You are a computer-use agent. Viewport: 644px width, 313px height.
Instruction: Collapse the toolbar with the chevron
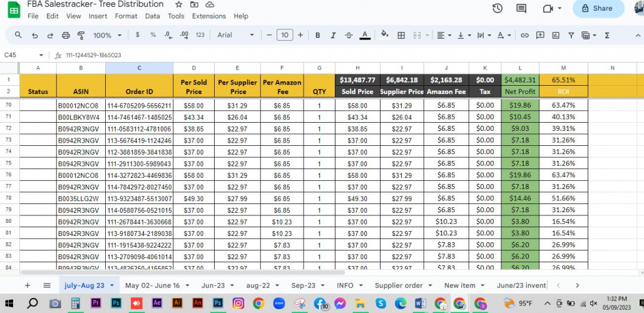coord(637,35)
